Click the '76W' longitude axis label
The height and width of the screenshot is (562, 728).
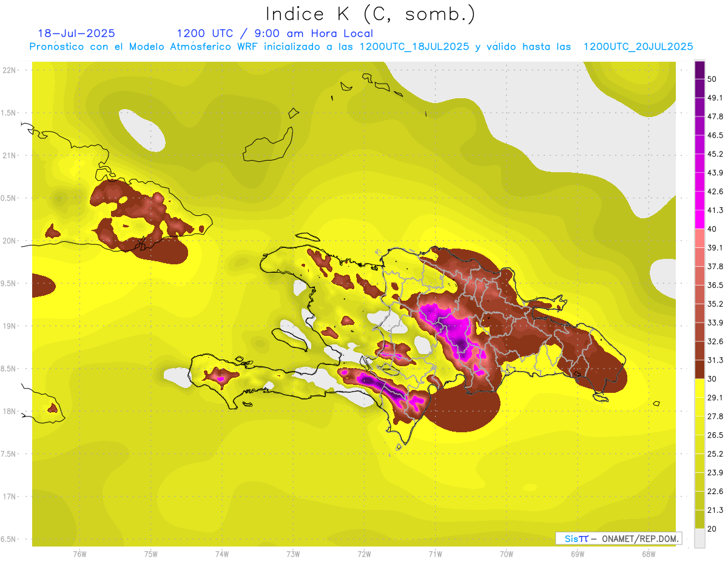pyautogui.click(x=79, y=554)
